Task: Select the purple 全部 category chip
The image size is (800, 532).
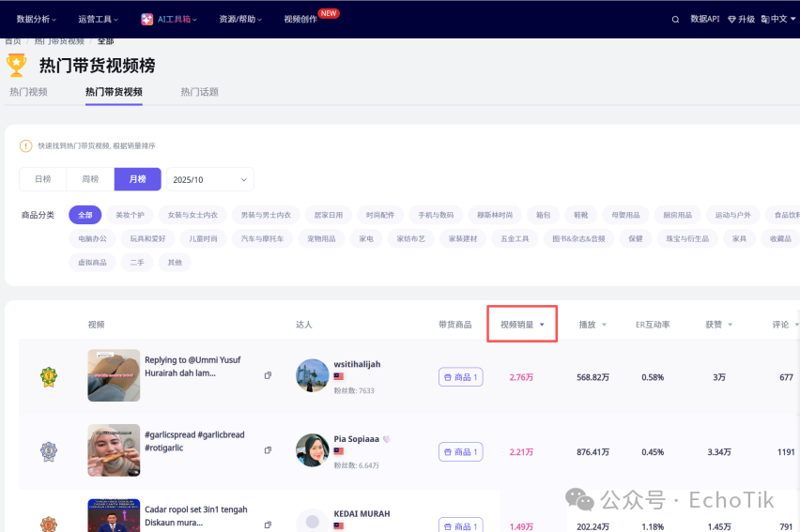Action: point(85,215)
